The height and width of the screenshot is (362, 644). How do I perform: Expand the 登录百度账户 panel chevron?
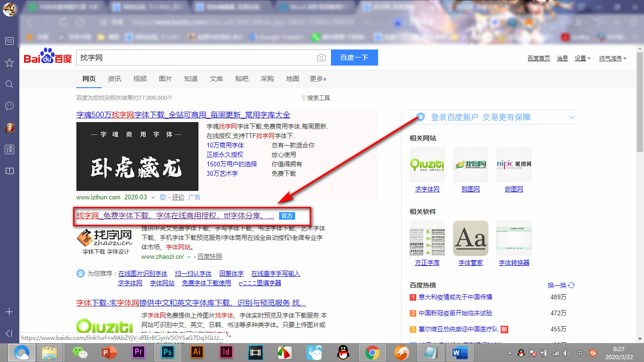click(x=571, y=117)
